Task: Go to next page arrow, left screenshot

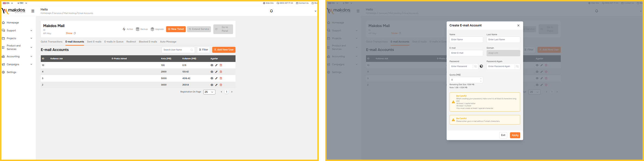Action: [x=232, y=92]
